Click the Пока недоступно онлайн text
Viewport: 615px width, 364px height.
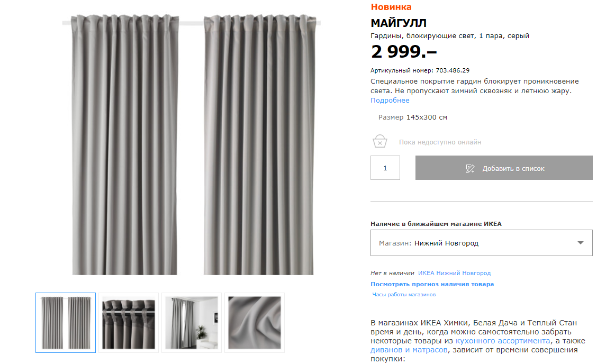(440, 142)
